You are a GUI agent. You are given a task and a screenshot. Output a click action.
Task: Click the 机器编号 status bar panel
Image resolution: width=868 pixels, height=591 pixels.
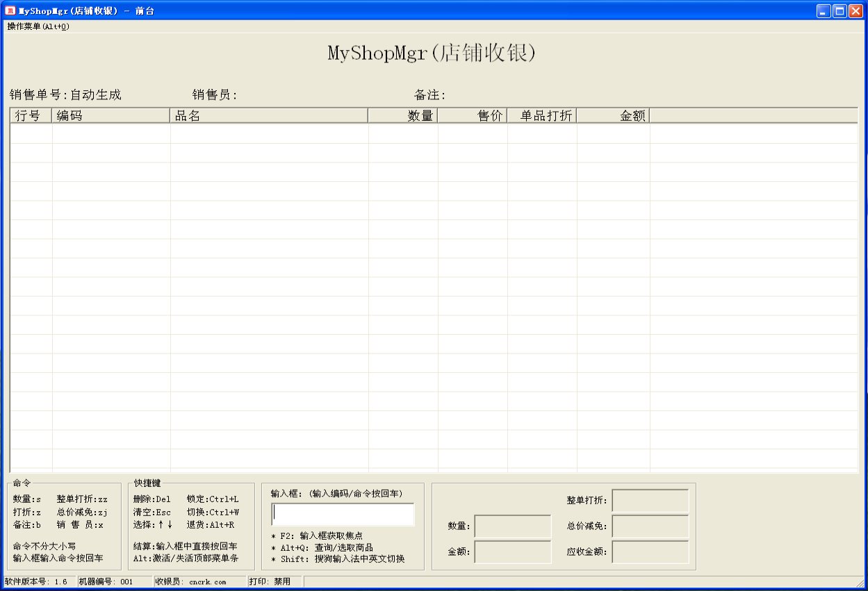[114, 582]
